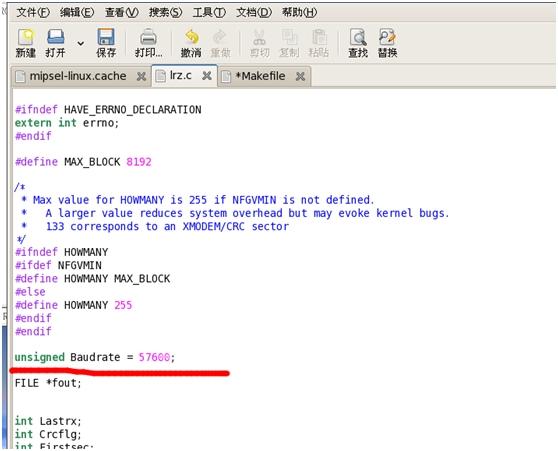558x451 pixels.
Task: Open the 文件(F) menu
Action: (33, 12)
